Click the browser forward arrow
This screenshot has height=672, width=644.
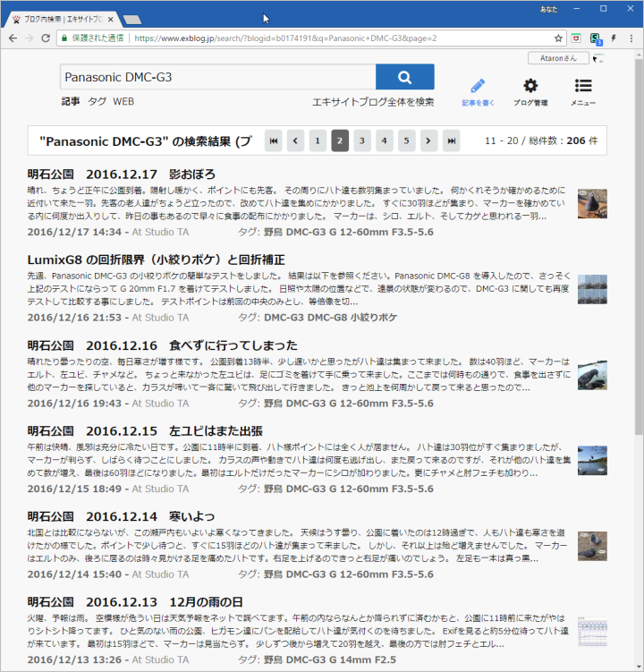point(30,38)
